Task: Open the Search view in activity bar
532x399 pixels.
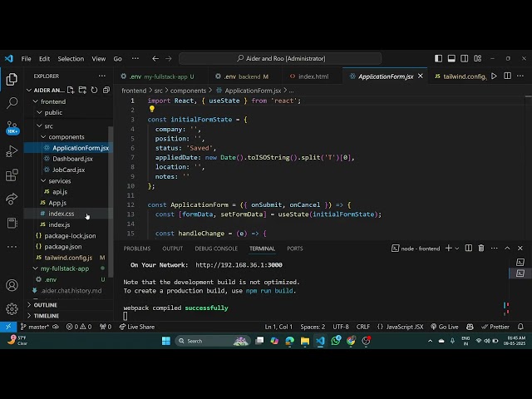Action: (x=12, y=103)
